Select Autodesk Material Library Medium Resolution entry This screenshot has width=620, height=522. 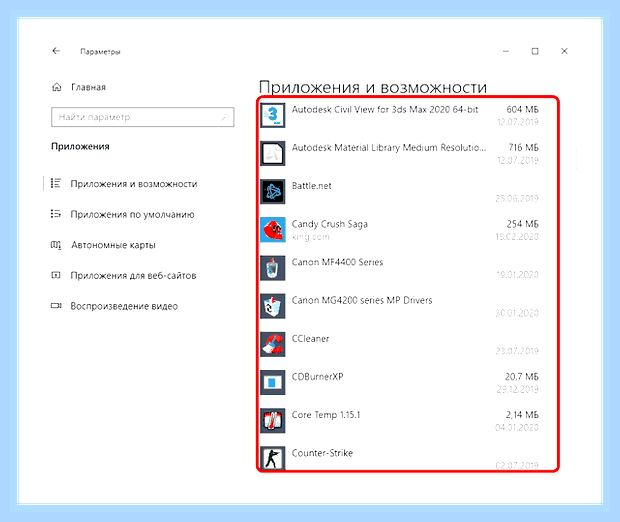coord(389,148)
